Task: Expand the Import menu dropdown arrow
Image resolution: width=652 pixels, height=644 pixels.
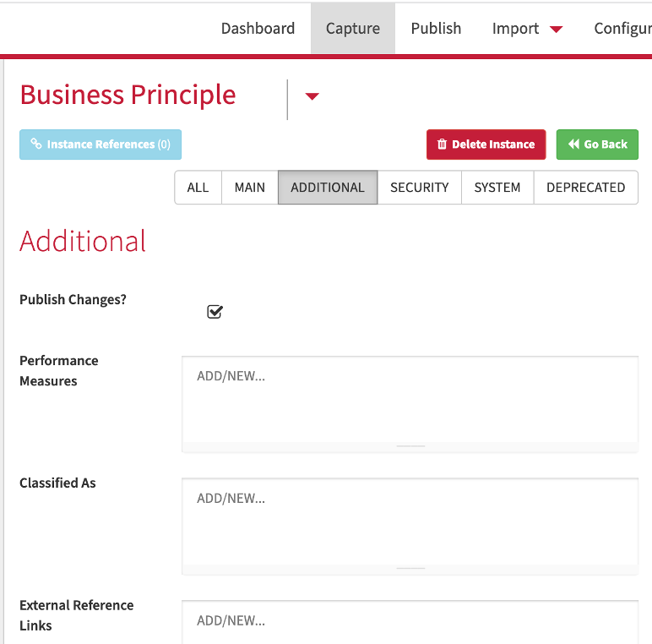Action: (x=556, y=29)
